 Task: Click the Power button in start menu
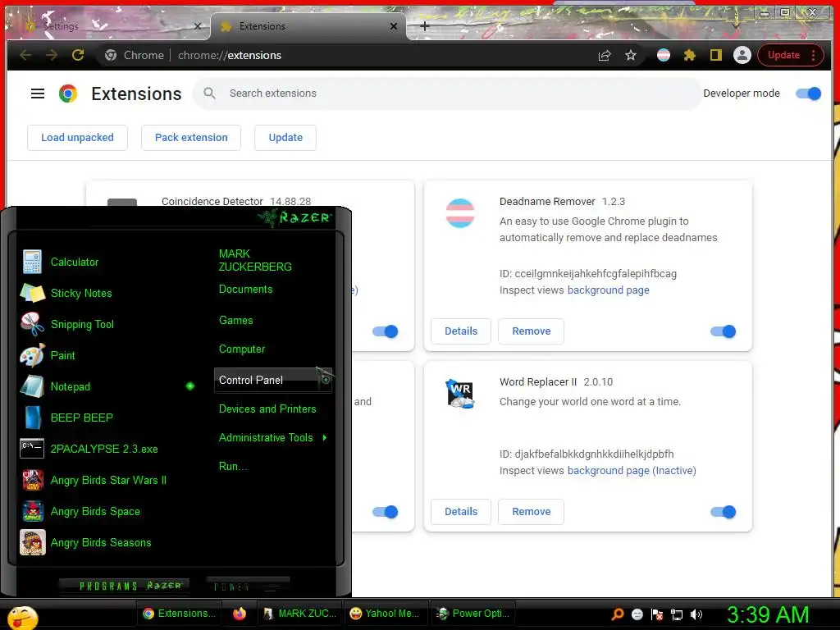[248, 586]
